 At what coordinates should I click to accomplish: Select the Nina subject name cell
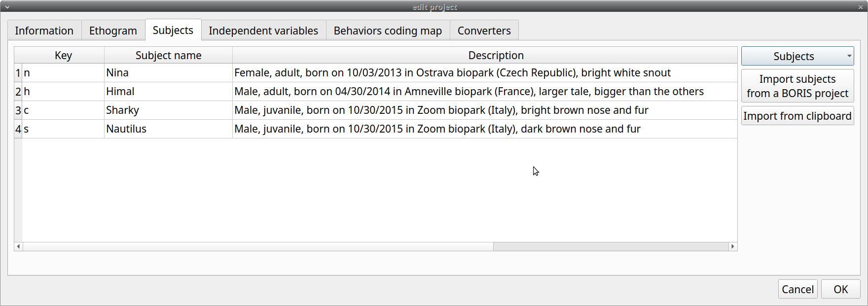(x=168, y=73)
